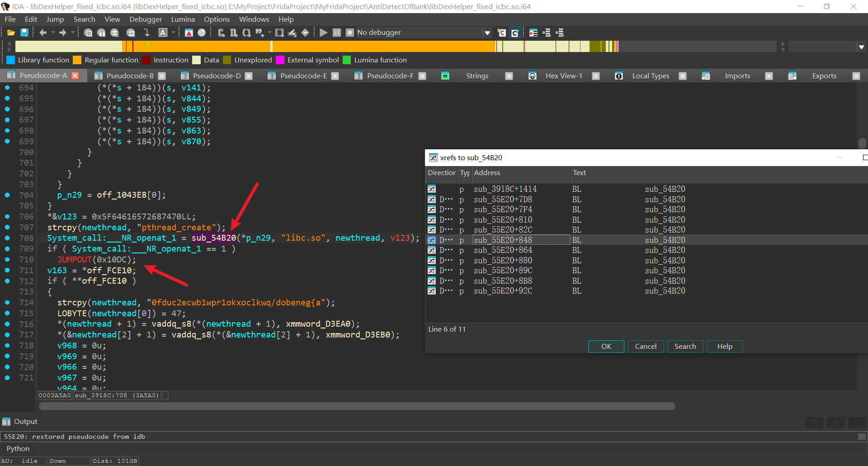Toggle breakpoint dot on line 704

(7, 195)
